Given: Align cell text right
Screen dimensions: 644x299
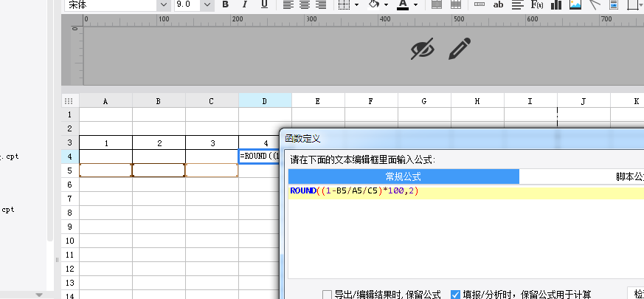Looking at the screenshot, I should tap(321, 4).
